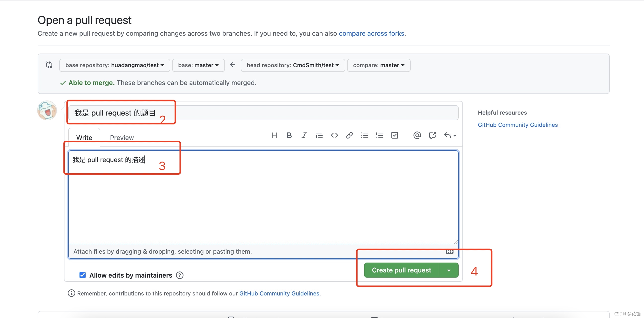
Task: Mention a user with @ icon
Action: (x=417, y=135)
